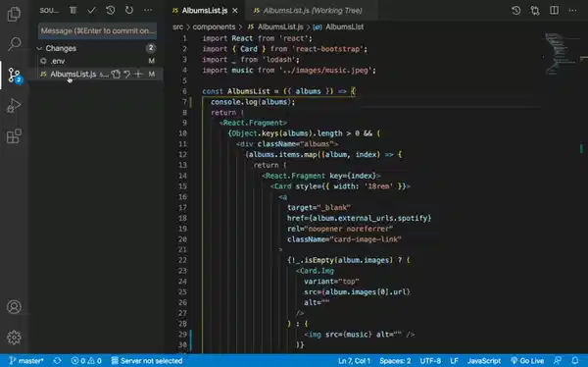Image resolution: width=588 pixels, height=367 pixels.
Task: Click the open changes icon in editor toolbar
Action: pyautogui.click(x=535, y=11)
